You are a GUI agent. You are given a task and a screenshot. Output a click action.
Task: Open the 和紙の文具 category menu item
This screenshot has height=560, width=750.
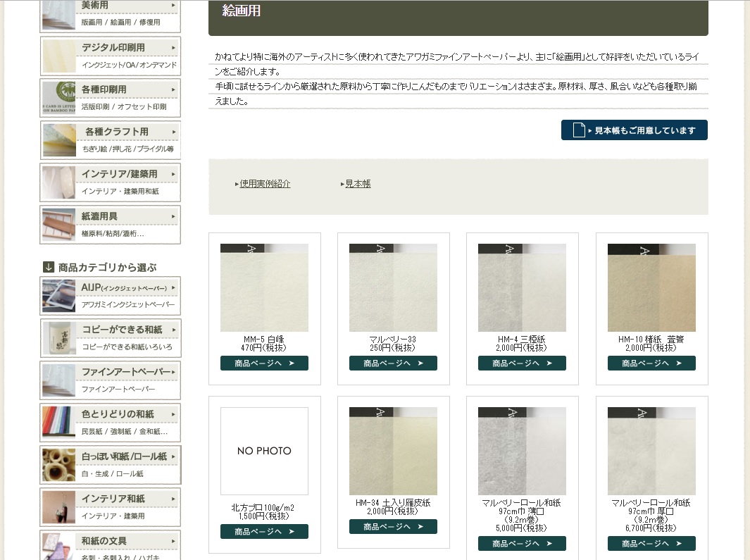click(127, 541)
